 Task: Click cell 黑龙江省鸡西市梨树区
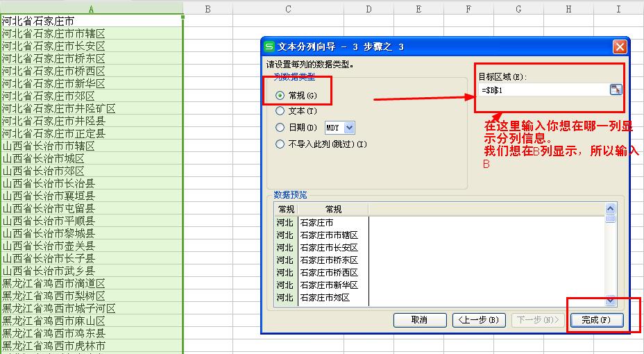(x=91, y=296)
